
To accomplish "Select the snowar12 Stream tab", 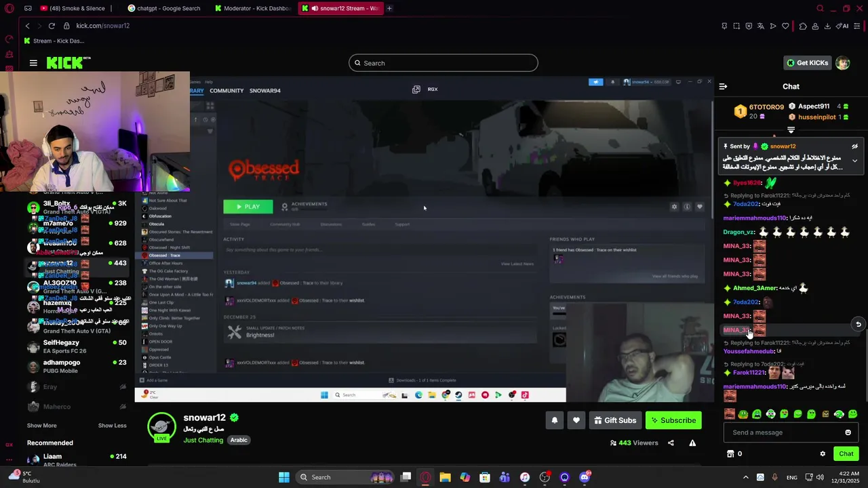I will [340, 8].
